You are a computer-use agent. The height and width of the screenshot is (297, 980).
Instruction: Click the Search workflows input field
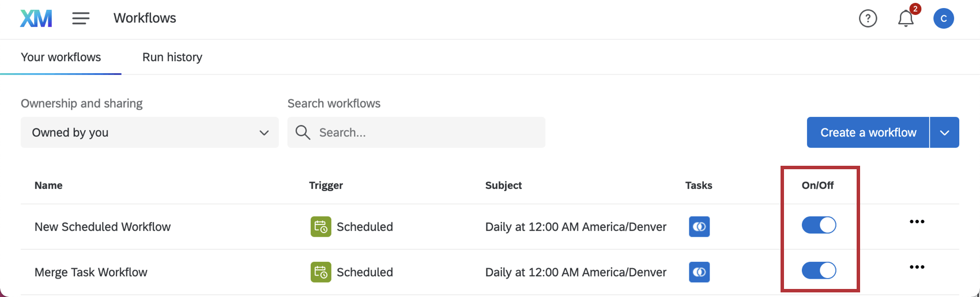[416, 132]
